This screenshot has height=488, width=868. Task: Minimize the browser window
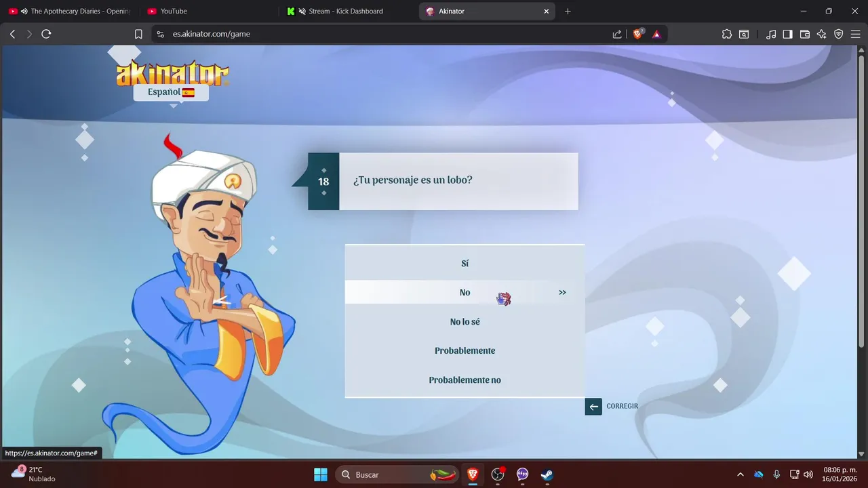(803, 12)
